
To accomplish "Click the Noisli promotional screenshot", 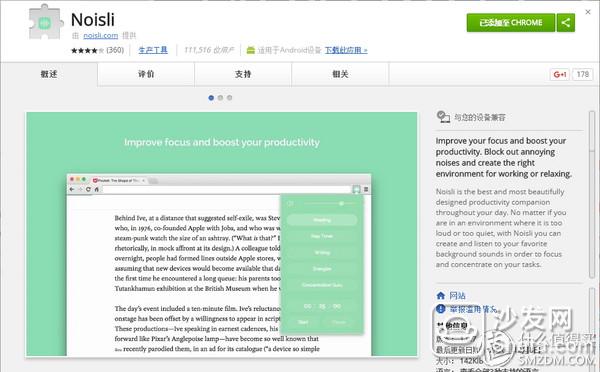I will pyautogui.click(x=222, y=234).
